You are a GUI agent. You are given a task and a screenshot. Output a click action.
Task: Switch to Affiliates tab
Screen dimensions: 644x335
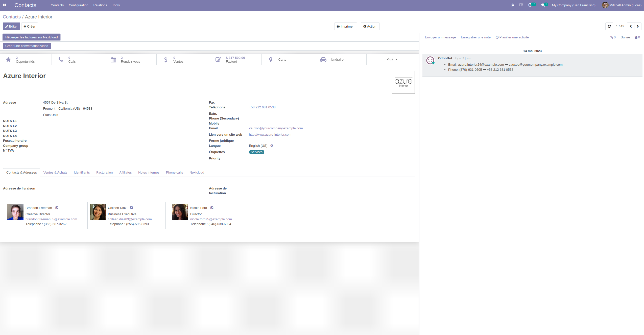(125, 173)
